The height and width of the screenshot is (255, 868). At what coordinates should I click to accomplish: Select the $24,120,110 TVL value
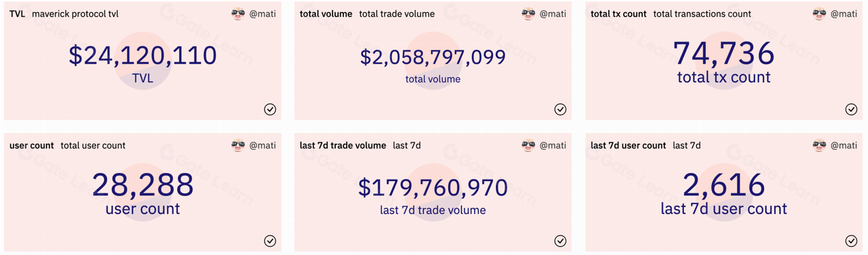(142, 55)
